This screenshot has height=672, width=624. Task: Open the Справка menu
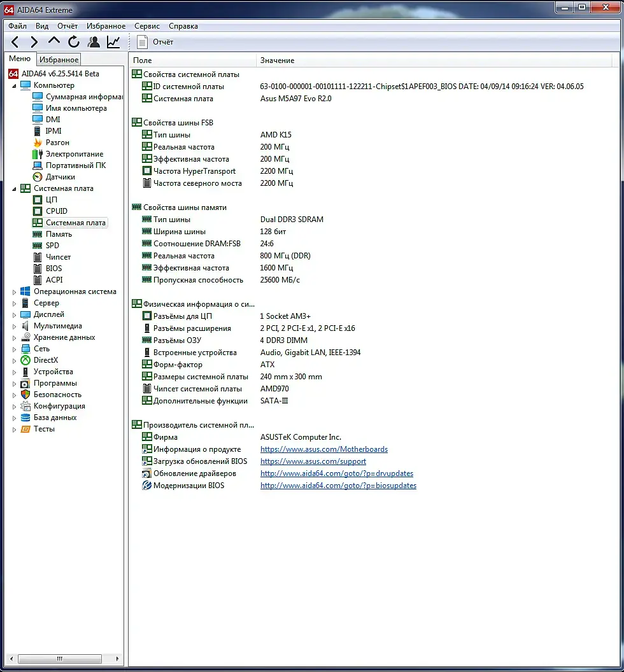click(x=183, y=26)
